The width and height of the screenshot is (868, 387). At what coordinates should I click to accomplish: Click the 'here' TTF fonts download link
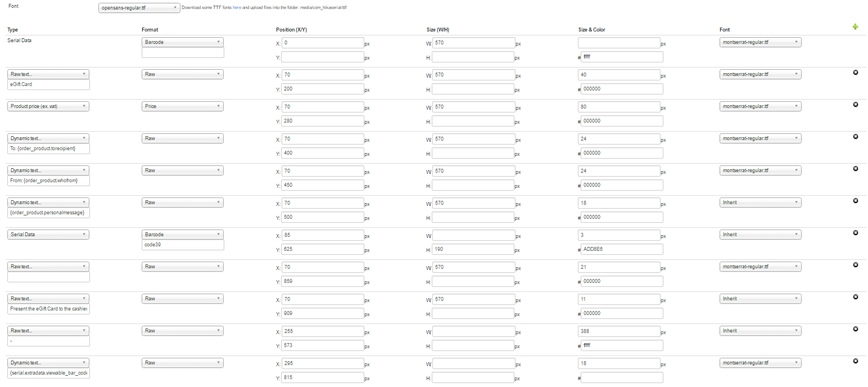click(237, 8)
